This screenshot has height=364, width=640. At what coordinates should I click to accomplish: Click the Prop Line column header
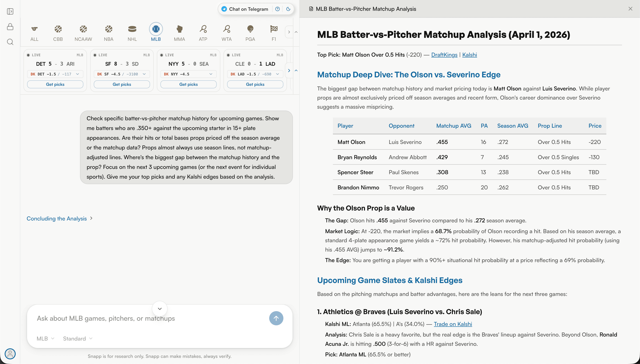(550, 126)
